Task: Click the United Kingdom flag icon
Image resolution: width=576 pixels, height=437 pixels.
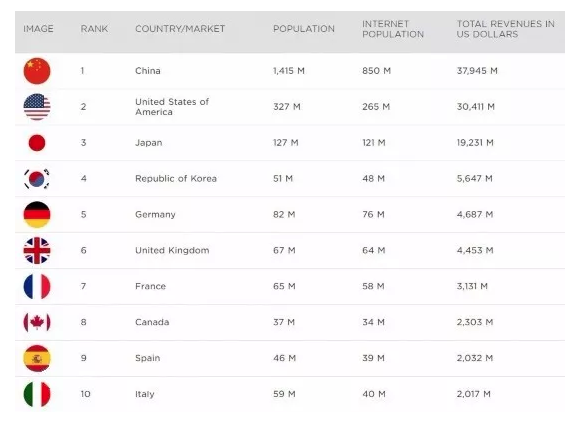Action: click(37, 250)
